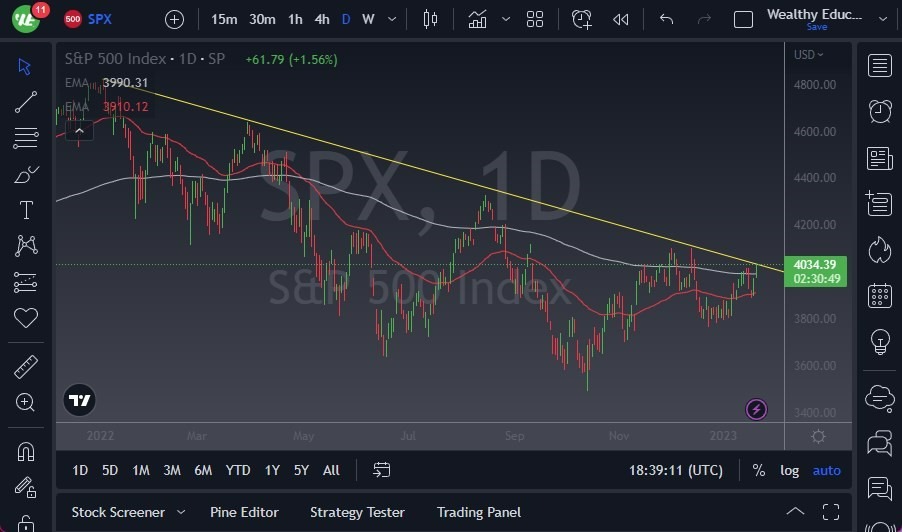
Task: Open the data window panel
Action: pyautogui.click(x=880, y=204)
